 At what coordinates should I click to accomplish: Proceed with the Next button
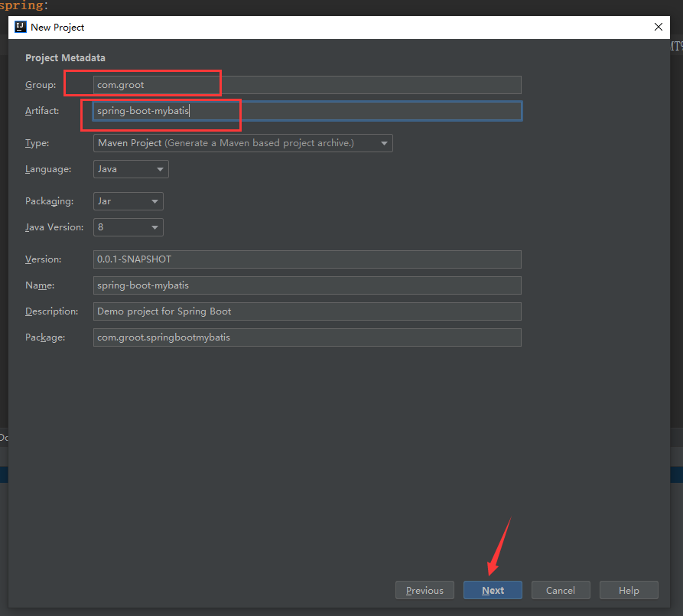pos(493,590)
